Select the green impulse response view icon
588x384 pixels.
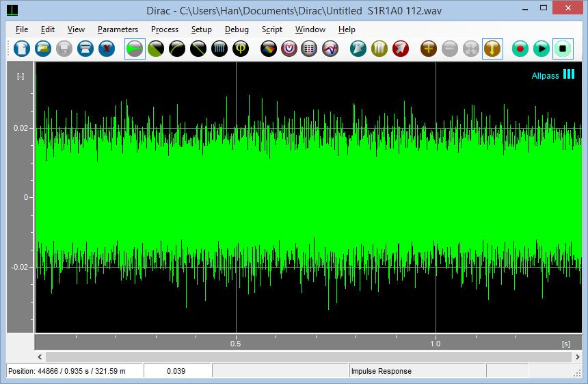(135, 49)
